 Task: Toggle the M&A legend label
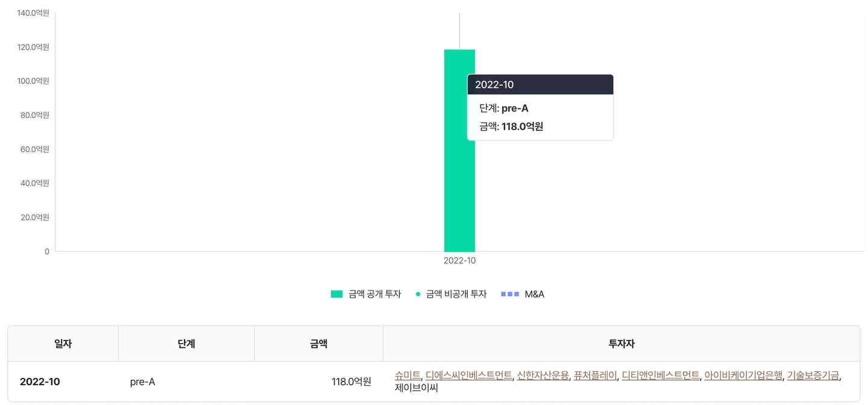(534, 294)
